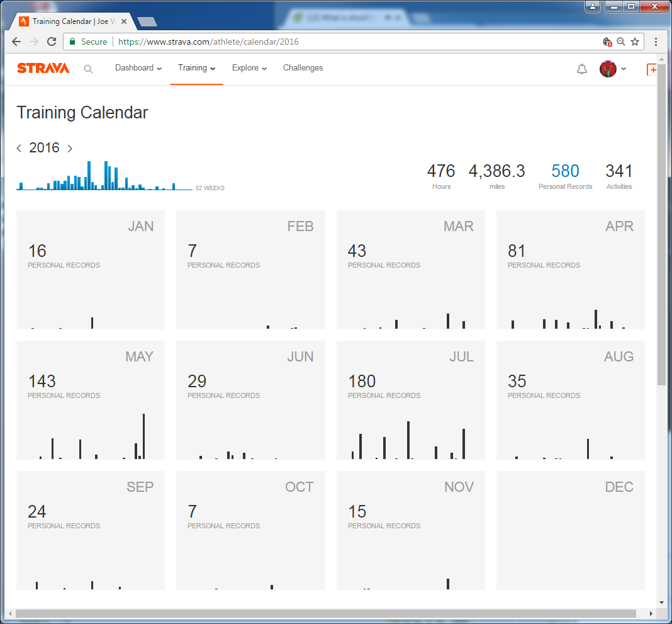Expand the Dashboard dropdown menu

click(138, 68)
